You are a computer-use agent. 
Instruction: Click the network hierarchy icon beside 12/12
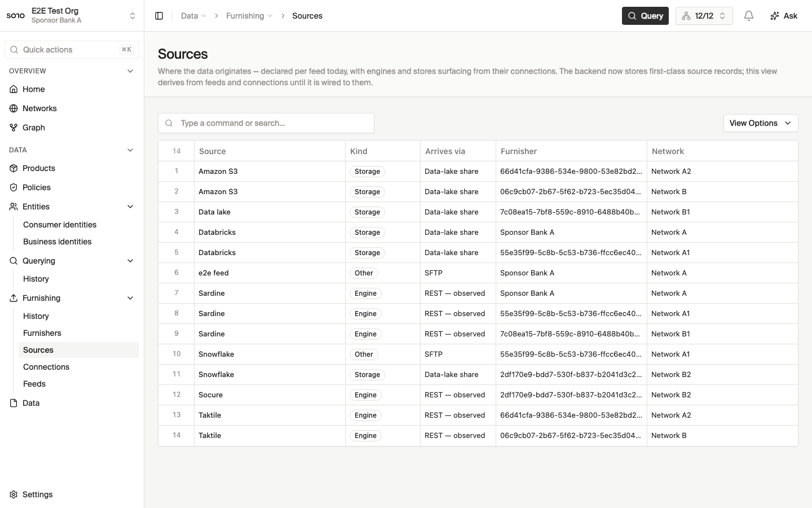point(686,16)
